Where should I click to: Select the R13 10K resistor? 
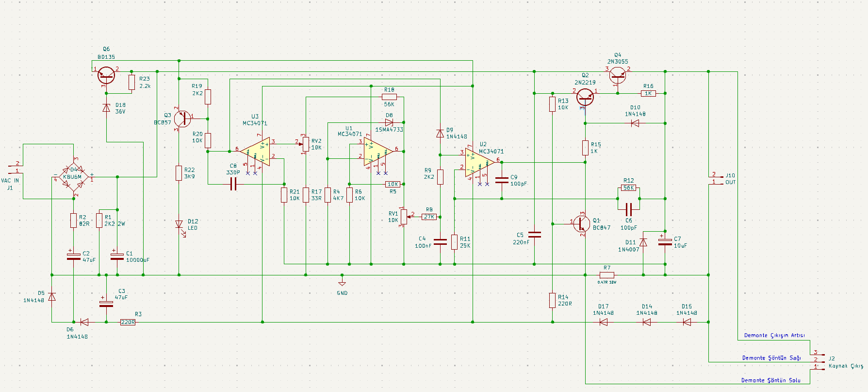[552, 104]
